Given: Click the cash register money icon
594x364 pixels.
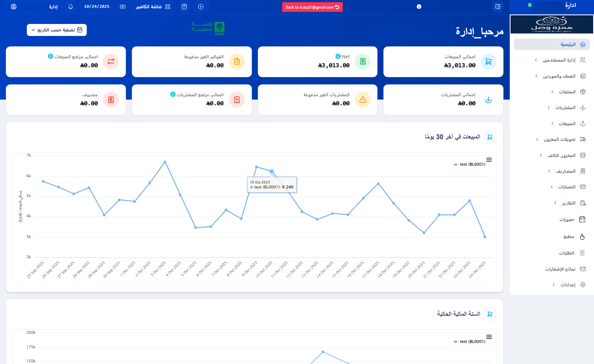Looking at the screenshot, I should [123, 7].
